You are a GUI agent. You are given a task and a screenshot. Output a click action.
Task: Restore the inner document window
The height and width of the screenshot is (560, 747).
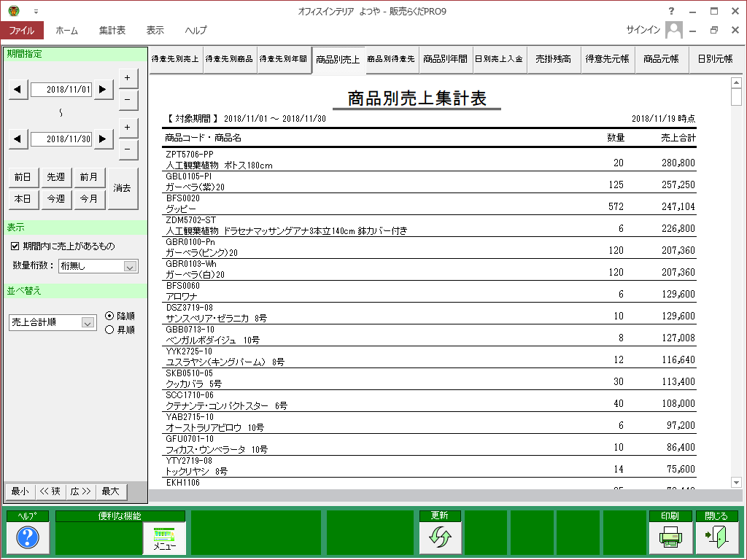(x=713, y=30)
